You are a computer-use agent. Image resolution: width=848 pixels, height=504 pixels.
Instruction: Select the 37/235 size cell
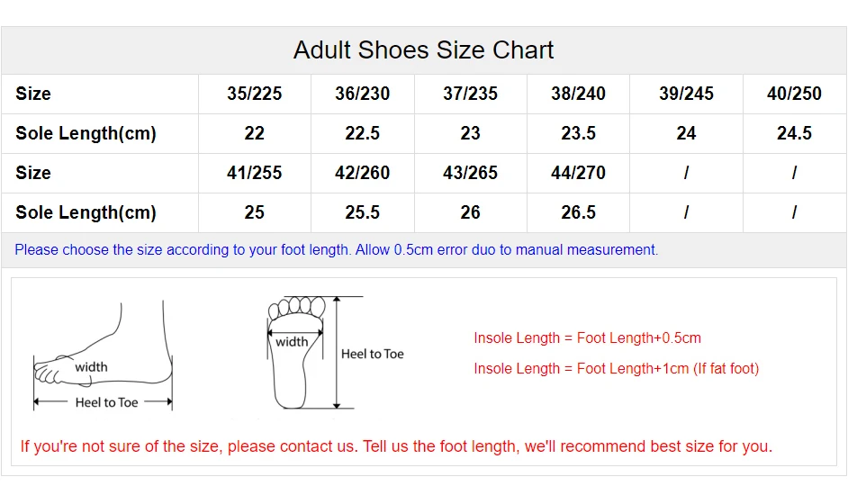pos(471,94)
